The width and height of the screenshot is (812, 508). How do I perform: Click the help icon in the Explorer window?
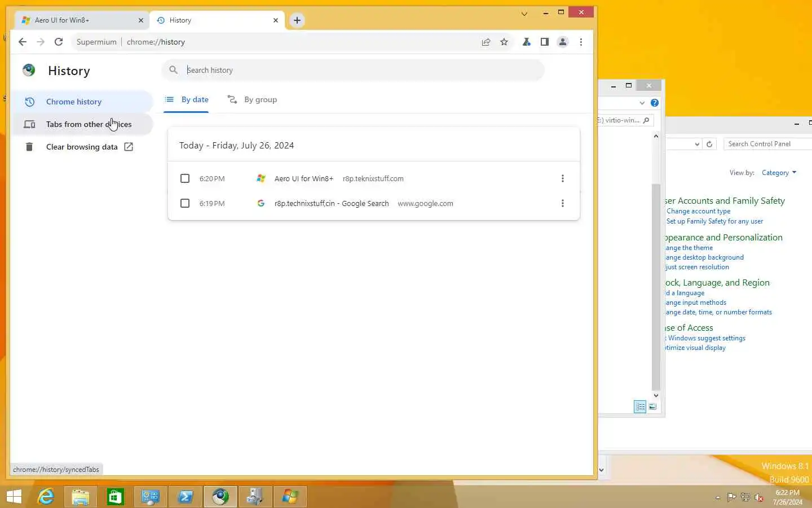pyautogui.click(x=655, y=103)
